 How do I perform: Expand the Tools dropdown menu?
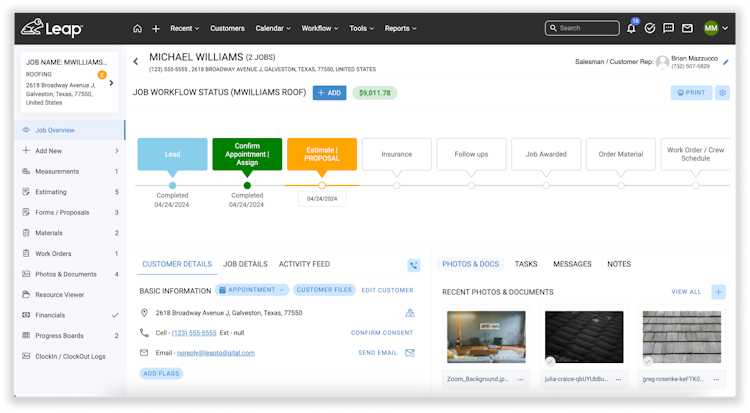coord(361,29)
